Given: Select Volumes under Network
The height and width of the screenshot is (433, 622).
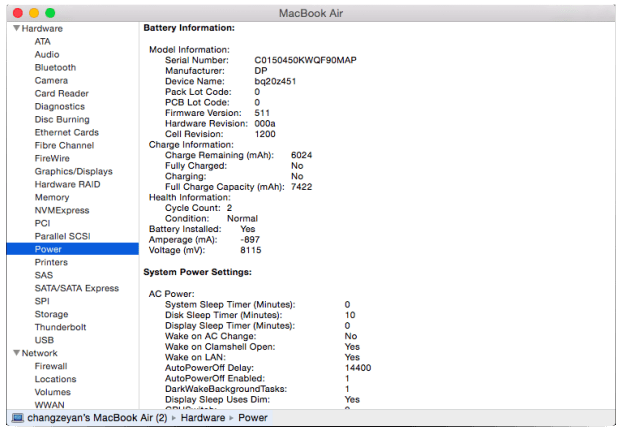Looking at the screenshot, I should coord(52,392).
